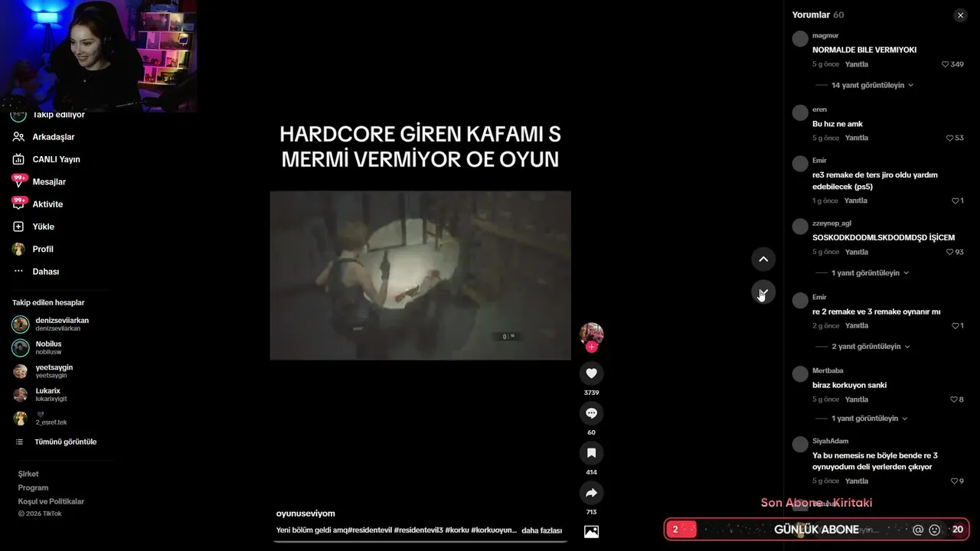980x551 pixels.
Task: Reply to magmur's comment via Yanıtla
Action: point(857,64)
